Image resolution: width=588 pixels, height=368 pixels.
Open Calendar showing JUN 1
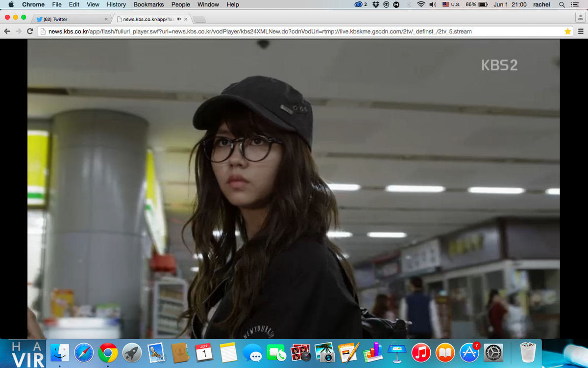pos(204,352)
